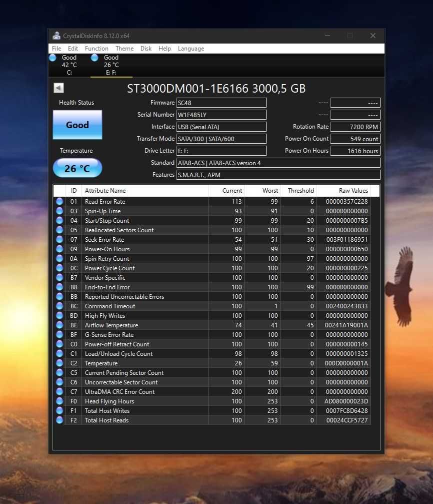The height and width of the screenshot is (504, 433).
Task: Click the Rotation Rate value 7200 RPM
Action: 355,127
